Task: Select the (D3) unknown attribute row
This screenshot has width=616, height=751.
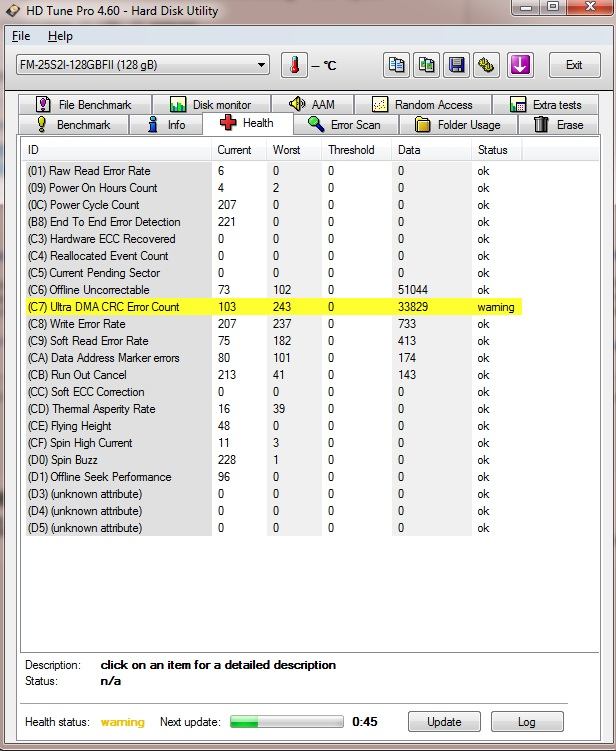Action: pos(274,494)
